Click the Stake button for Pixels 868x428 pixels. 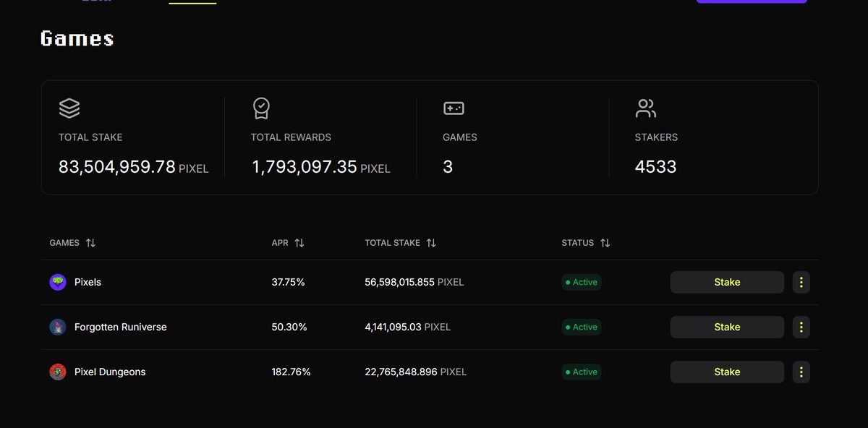726,282
